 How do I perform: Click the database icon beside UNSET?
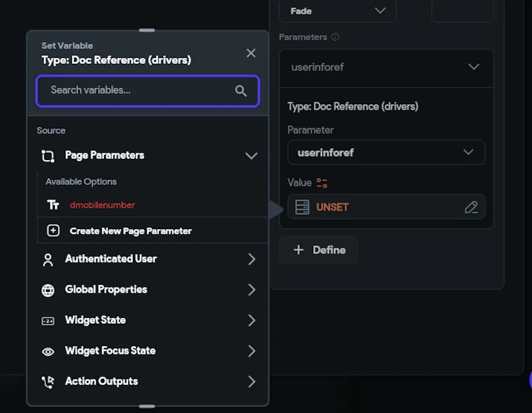pos(302,207)
